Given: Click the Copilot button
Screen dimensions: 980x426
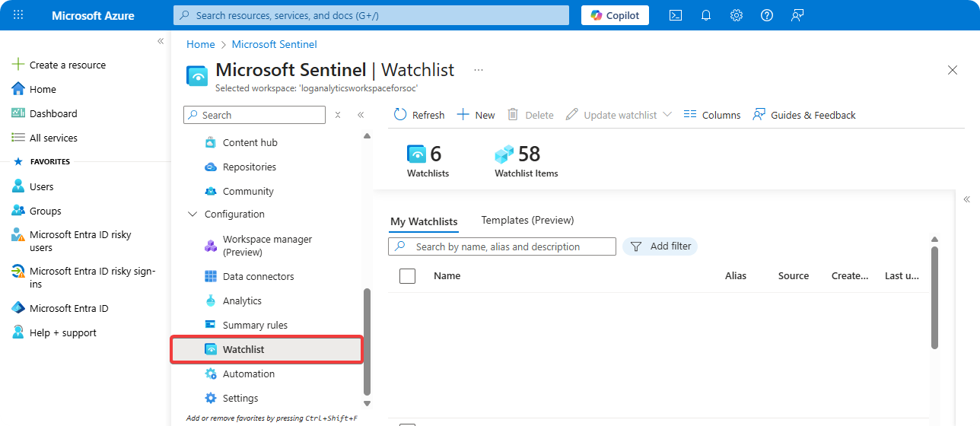Looking at the screenshot, I should [x=615, y=15].
